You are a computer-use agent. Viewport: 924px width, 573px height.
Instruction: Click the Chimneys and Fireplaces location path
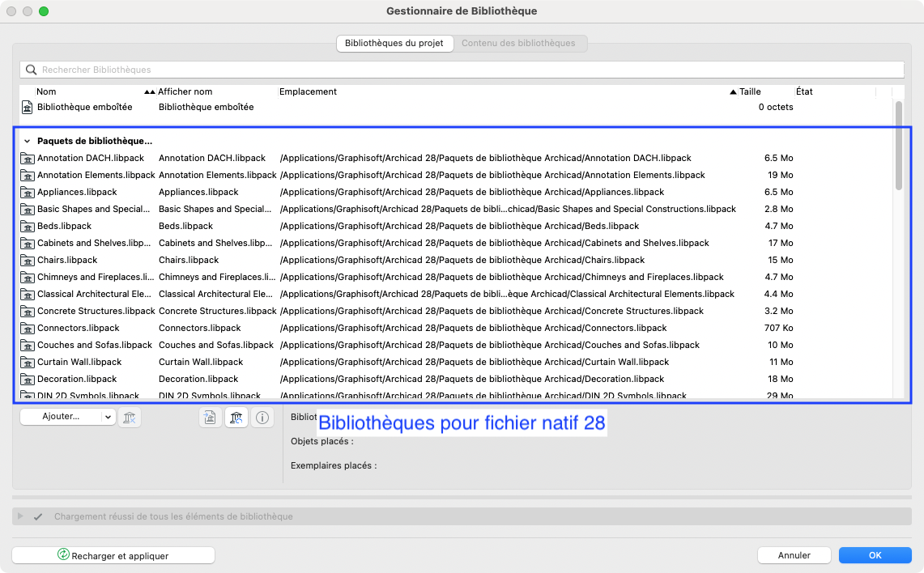tap(502, 278)
